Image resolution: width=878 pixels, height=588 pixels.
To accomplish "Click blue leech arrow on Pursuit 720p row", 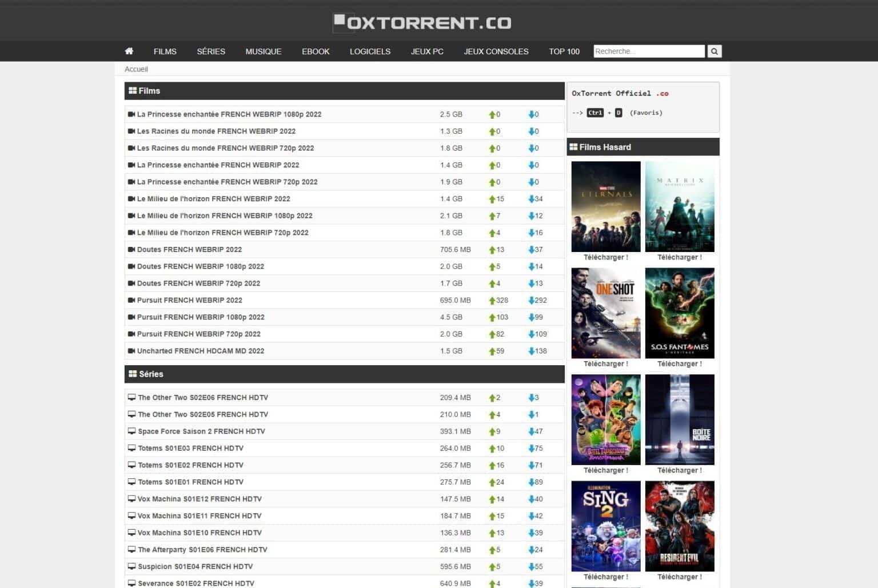I will [x=532, y=334].
